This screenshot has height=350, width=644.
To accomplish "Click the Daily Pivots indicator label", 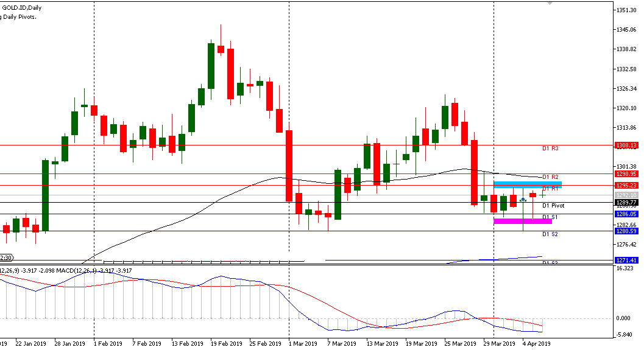I will coord(19,17).
